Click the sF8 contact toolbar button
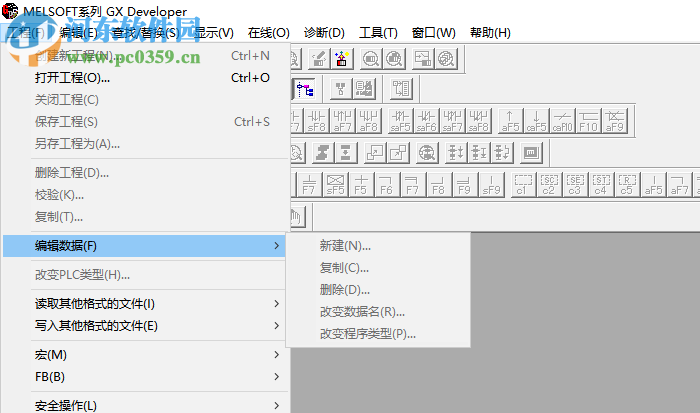This screenshot has width=700, height=413. click(317, 121)
